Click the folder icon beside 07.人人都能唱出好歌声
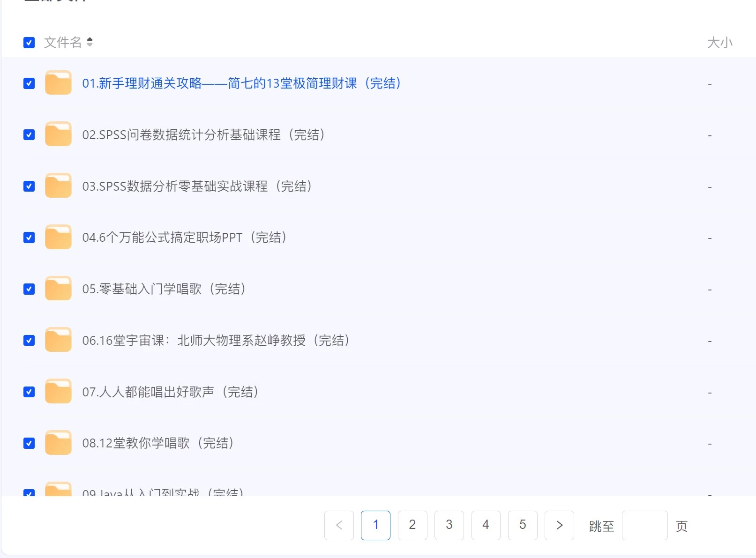Image resolution: width=756 pixels, height=558 pixels. [x=58, y=391]
